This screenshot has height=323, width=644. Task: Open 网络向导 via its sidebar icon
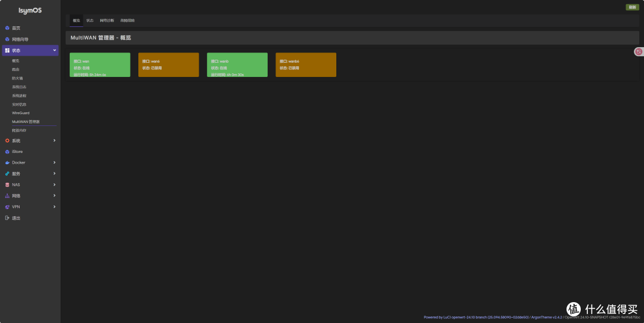(7, 39)
